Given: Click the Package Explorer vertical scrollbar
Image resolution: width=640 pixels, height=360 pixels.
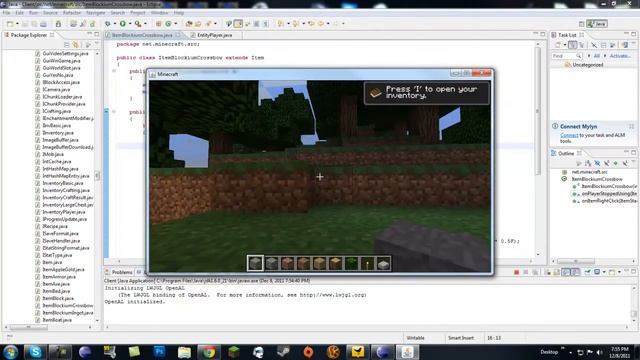Looking at the screenshot, I should click(97, 176).
